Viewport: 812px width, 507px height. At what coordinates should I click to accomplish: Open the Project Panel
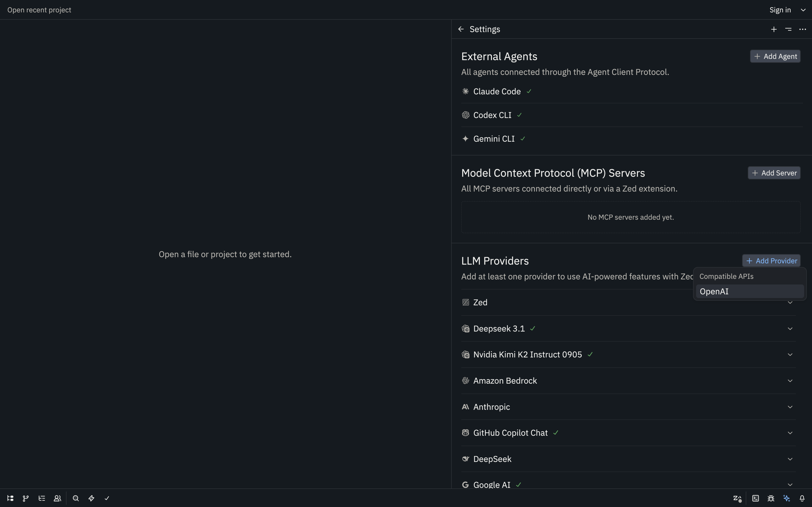point(10,498)
